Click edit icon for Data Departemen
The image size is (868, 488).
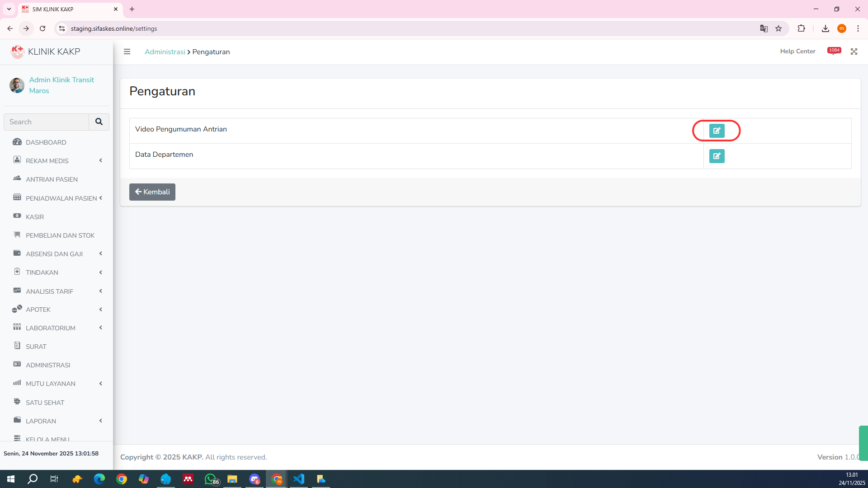(717, 156)
